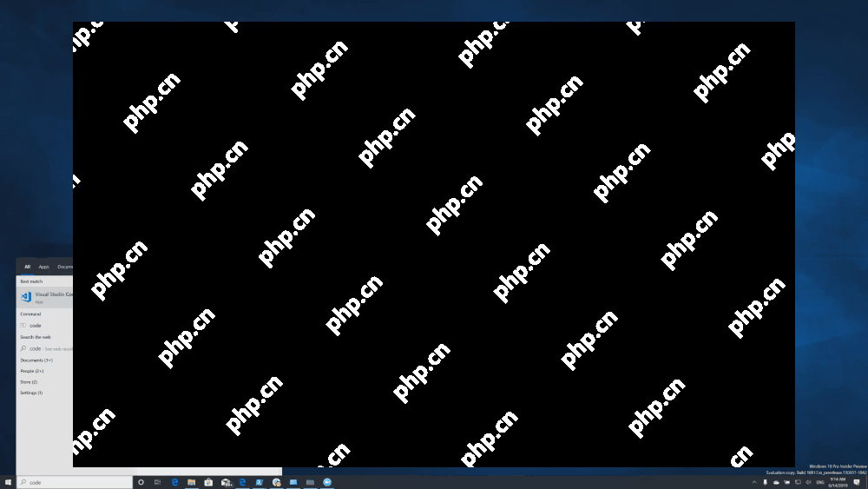Select the All tab in search panel
Viewport: 868px width, 489px height.
point(27,267)
